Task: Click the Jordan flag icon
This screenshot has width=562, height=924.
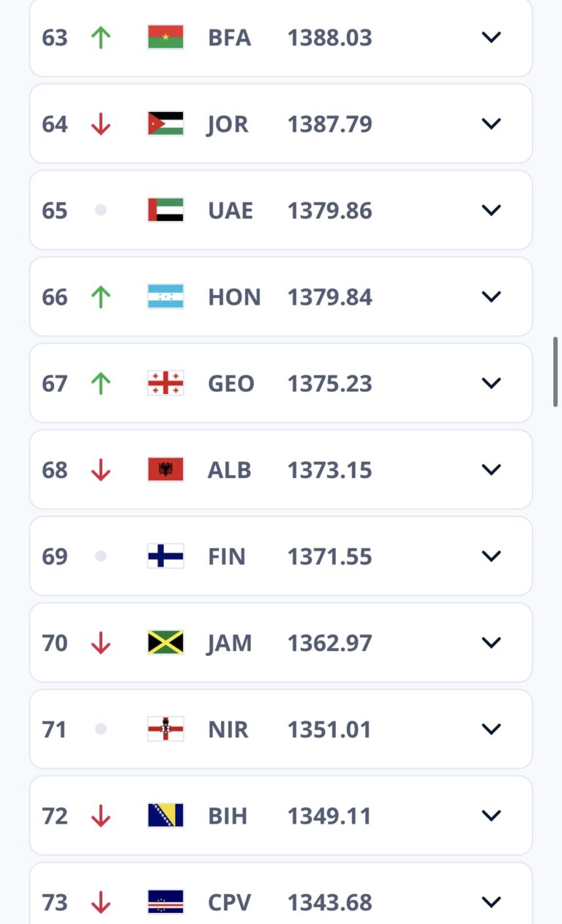Action: click(x=165, y=124)
